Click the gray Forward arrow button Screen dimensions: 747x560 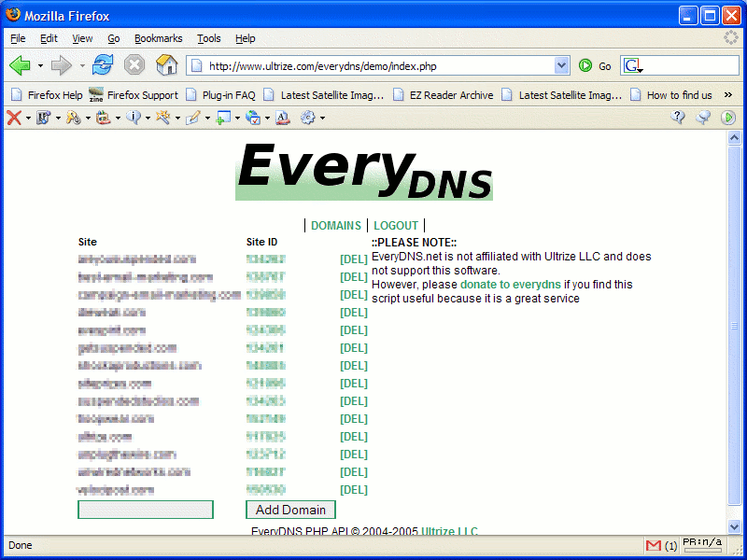click(x=61, y=65)
